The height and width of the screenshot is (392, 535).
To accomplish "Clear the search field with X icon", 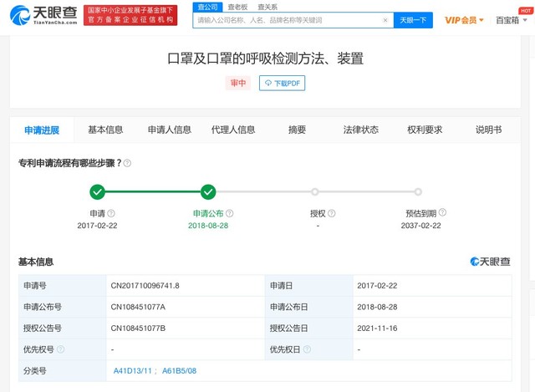I will 385,20.
